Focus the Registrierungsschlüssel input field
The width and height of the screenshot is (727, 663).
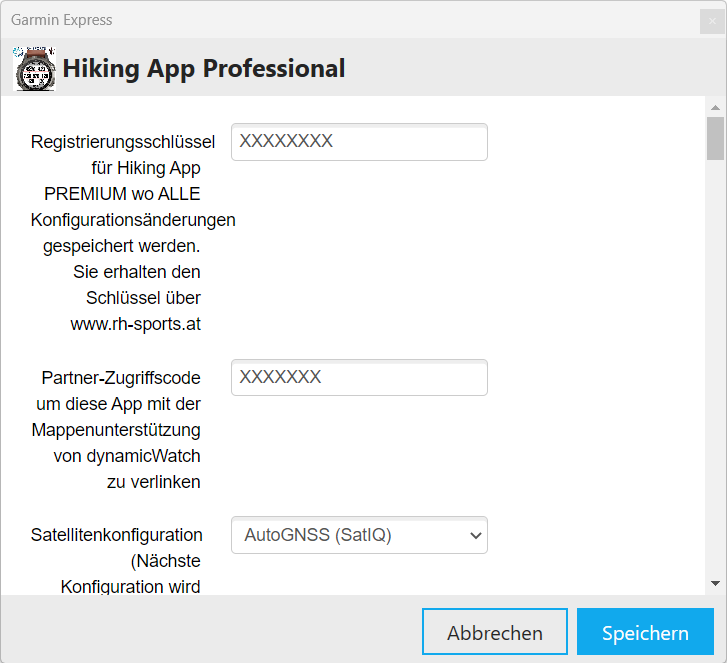pos(359,142)
